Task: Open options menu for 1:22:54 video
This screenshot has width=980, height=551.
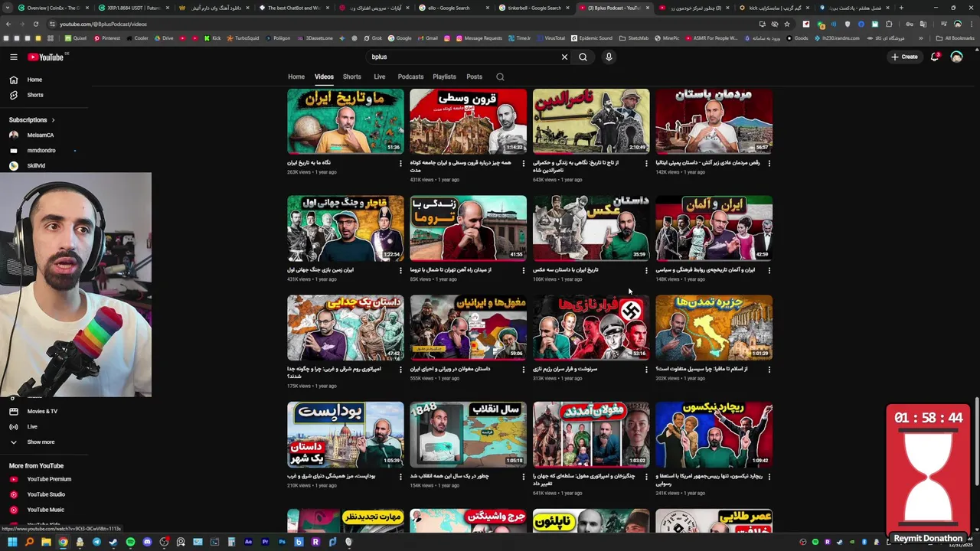Action: [400, 270]
